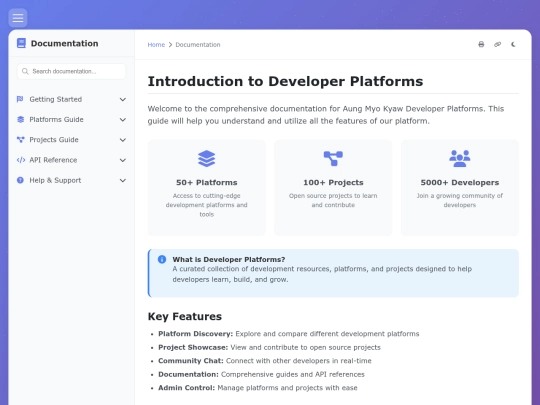540x405 pixels.
Task: Click the Documentation breadcrumb
Action: 198,44
